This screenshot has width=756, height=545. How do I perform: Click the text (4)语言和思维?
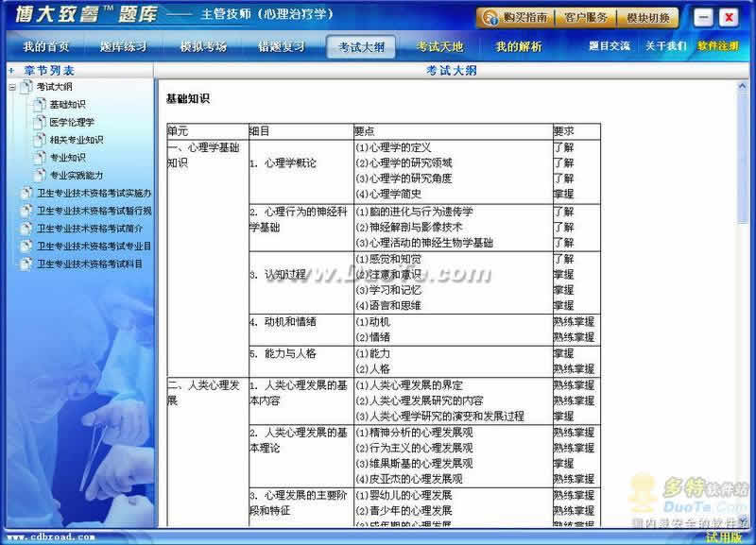pos(388,305)
